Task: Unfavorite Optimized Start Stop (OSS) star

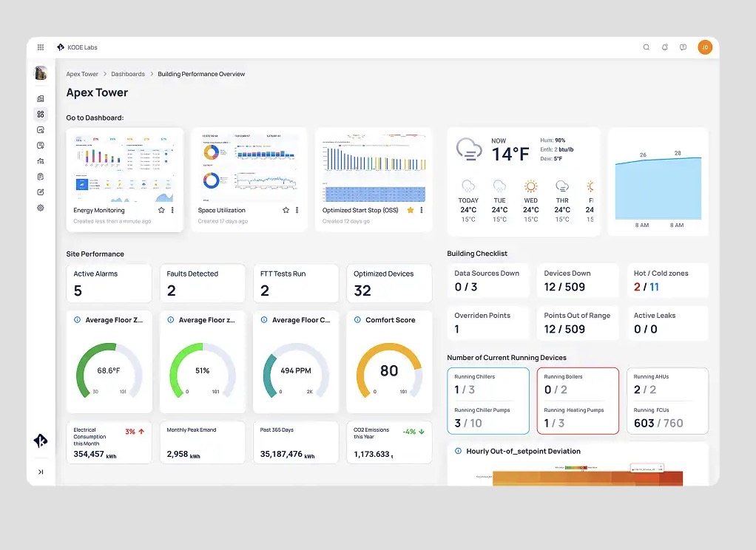Action: coord(411,210)
